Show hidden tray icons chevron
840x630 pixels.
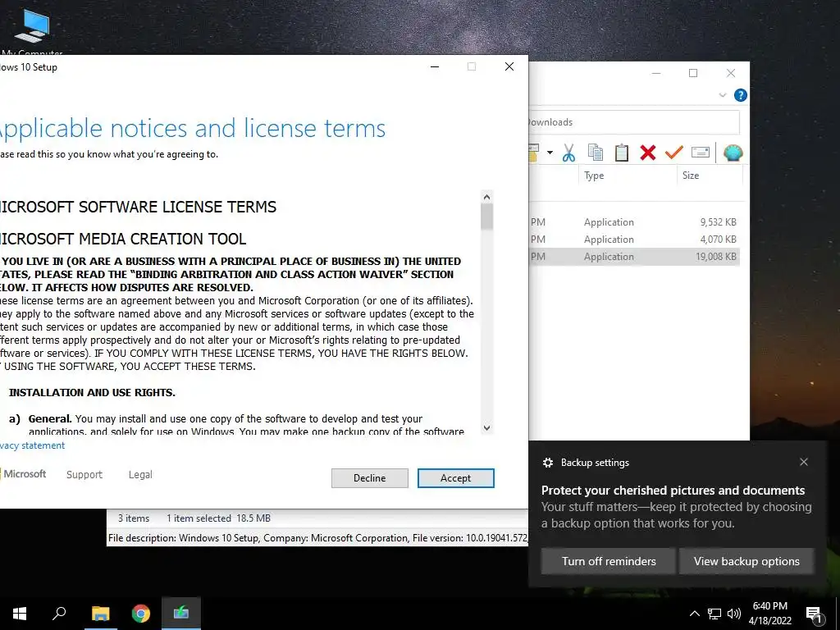point(694,614)
